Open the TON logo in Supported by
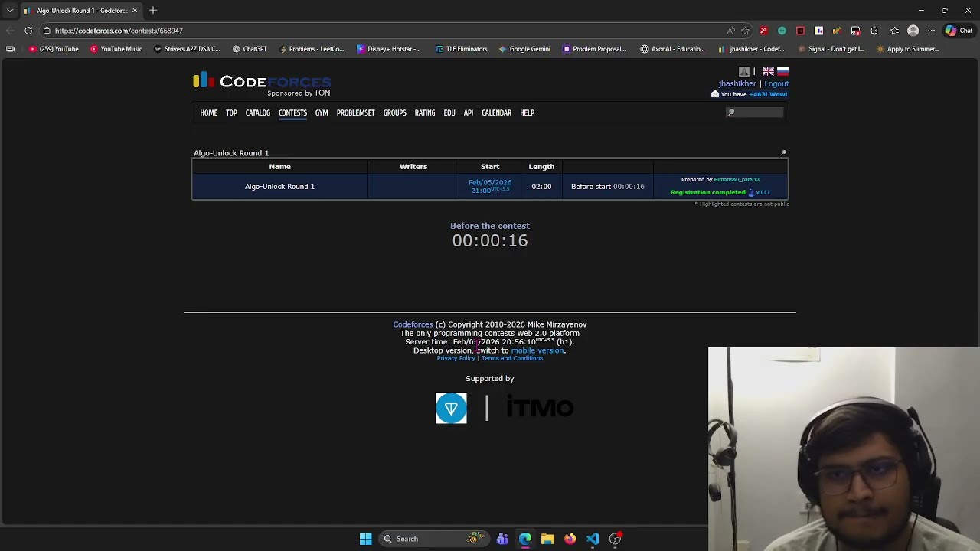 click(451, 408)
